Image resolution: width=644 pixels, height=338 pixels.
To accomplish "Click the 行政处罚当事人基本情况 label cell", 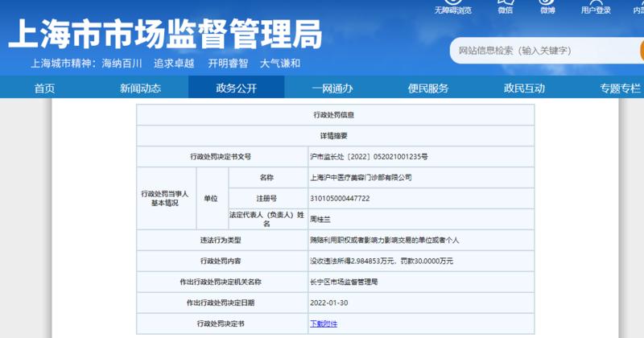I will coord(166,198).
